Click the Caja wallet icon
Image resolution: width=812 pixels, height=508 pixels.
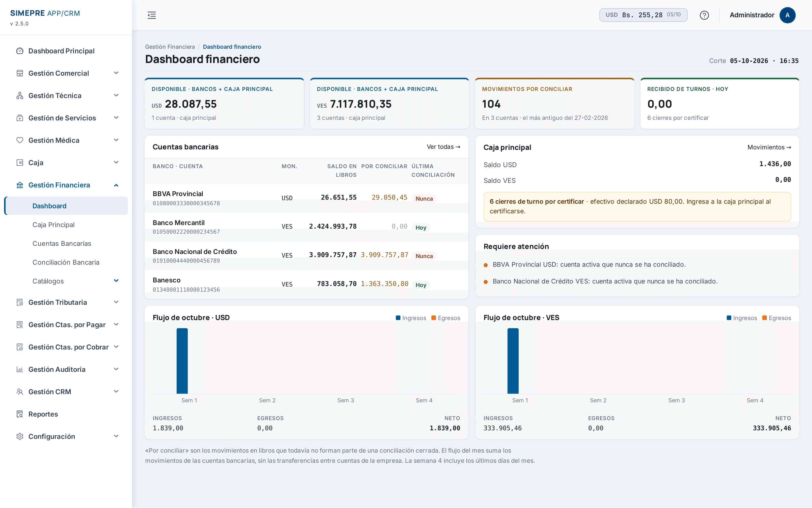click(20, 163)
